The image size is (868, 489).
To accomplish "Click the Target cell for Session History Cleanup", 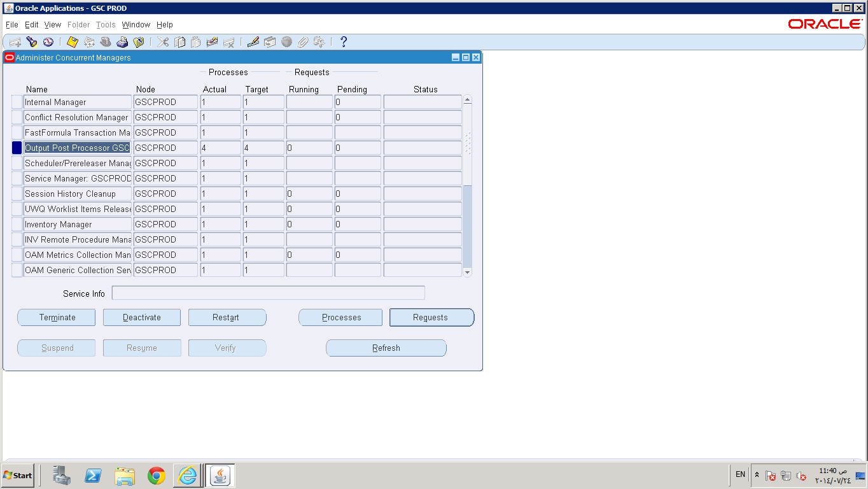I will 263,194.
